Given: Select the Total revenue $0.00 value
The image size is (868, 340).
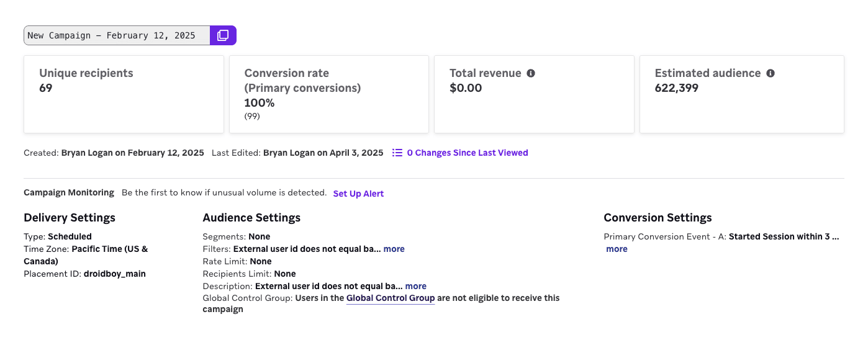Looking at the screenshot, I should pyautogui.click(x=466, y=88).
